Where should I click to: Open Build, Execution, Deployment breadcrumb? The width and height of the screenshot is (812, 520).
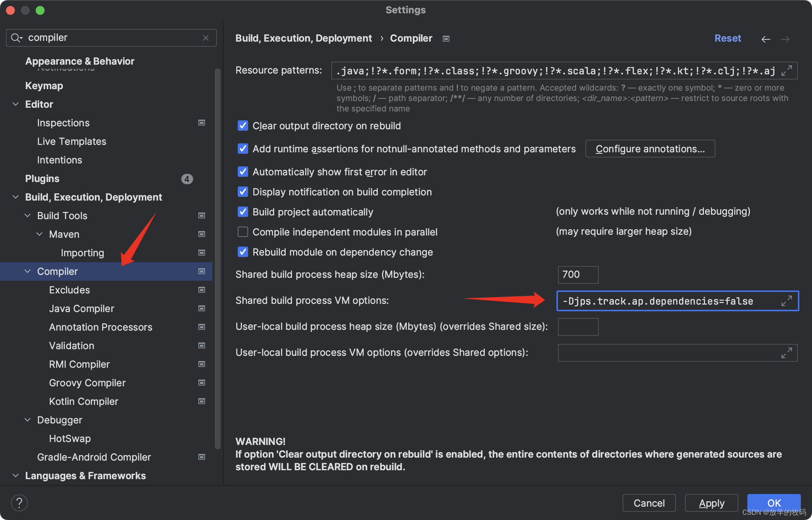pos(303,38)
